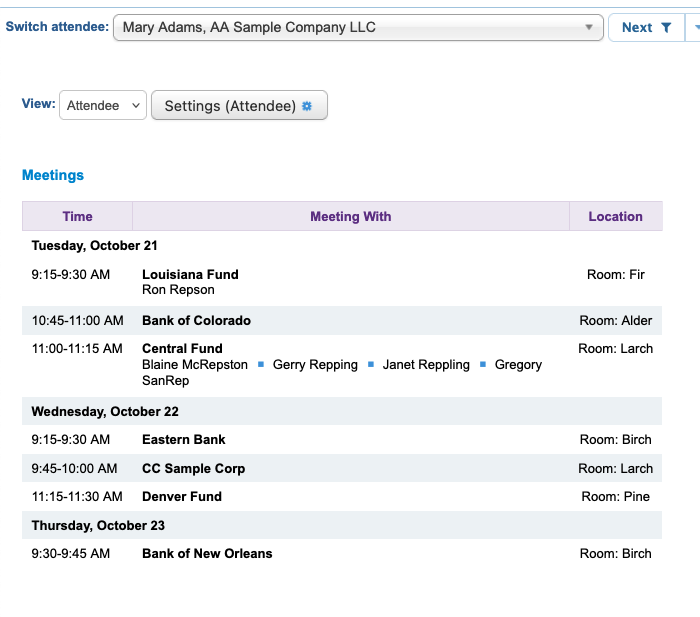
Task: Expand the arrow right of the Next button
Action: [695, 28]
